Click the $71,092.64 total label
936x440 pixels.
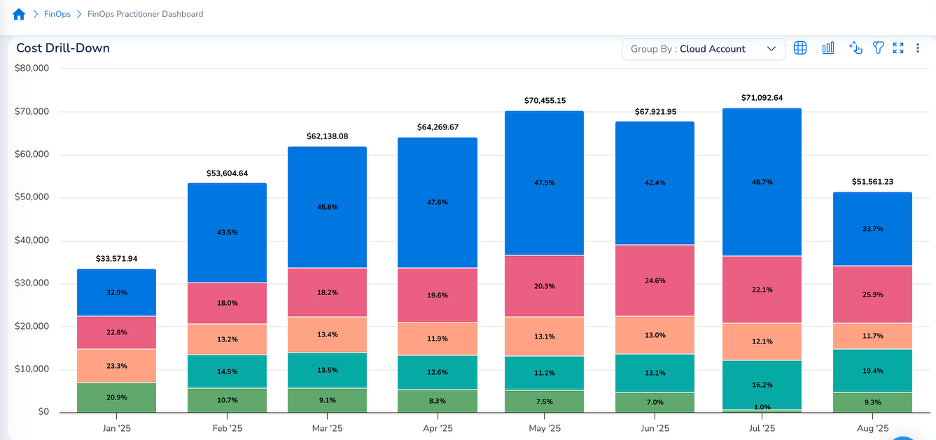pyautogui.click(x=762, y=98)
